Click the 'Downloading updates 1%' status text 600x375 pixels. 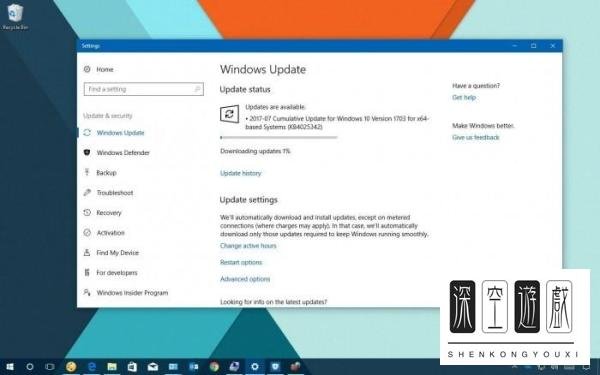click(255, 151)
